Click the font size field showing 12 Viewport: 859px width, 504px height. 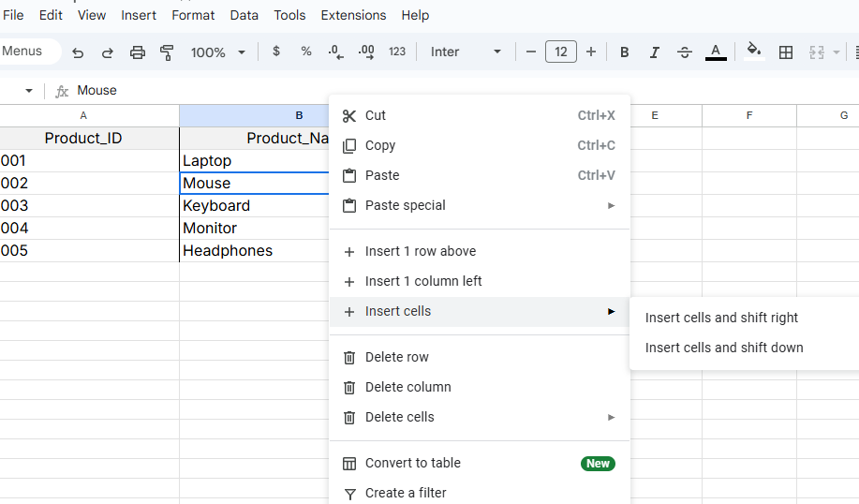pyautogui.click(x=560, y=52)
